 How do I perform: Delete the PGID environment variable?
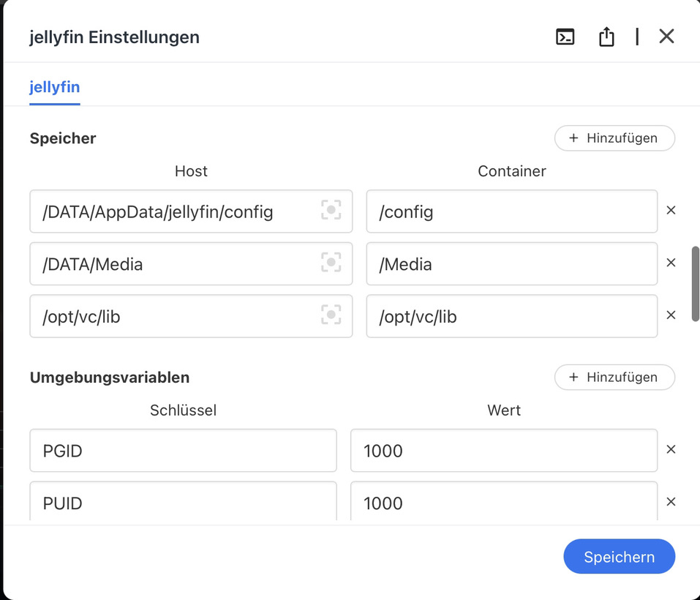pos(671,450)
